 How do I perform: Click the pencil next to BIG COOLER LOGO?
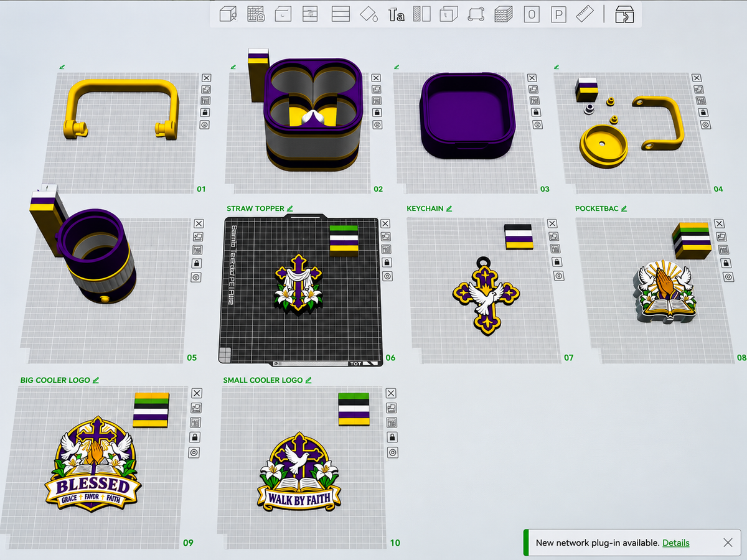[96, 380]
